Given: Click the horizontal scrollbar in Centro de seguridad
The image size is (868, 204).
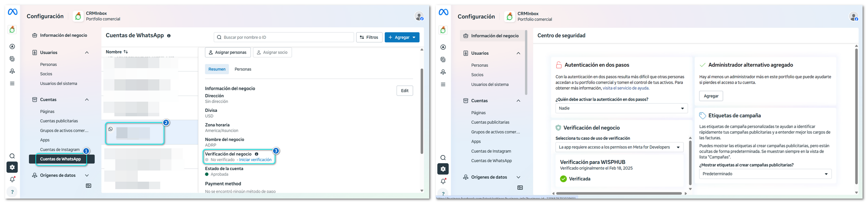Looking at the screenshot, I should click(618, 193).
